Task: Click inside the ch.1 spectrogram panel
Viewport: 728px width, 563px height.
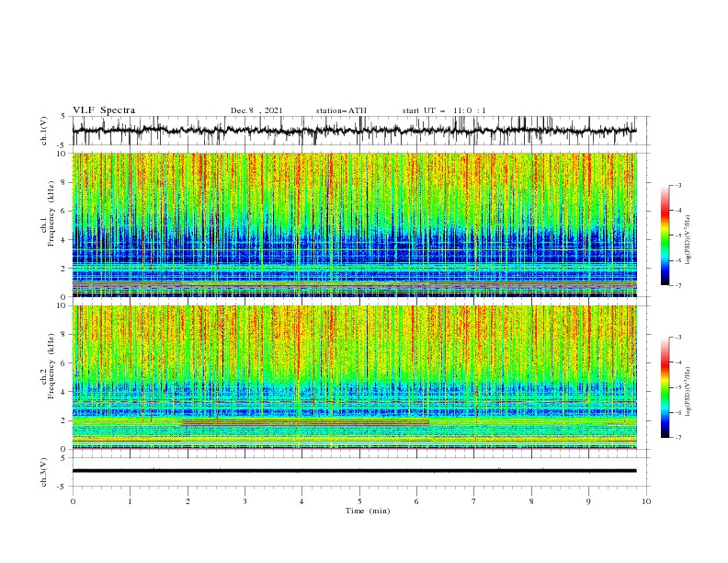Action: [354, 224]
